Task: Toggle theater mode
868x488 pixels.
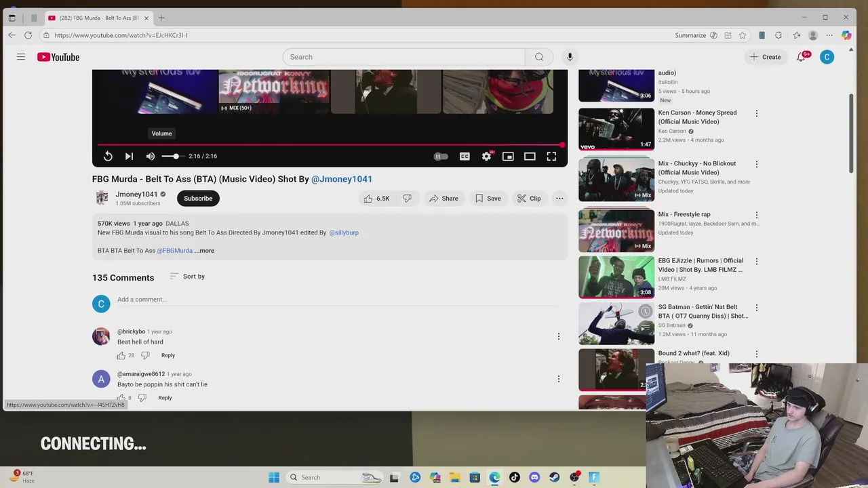Action: [x=530, y=156]
